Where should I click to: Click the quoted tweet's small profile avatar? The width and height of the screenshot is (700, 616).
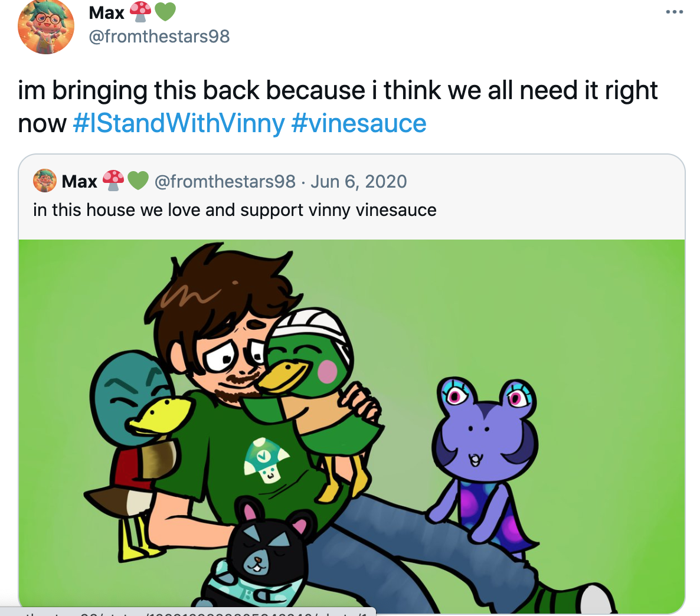(44, 181)
